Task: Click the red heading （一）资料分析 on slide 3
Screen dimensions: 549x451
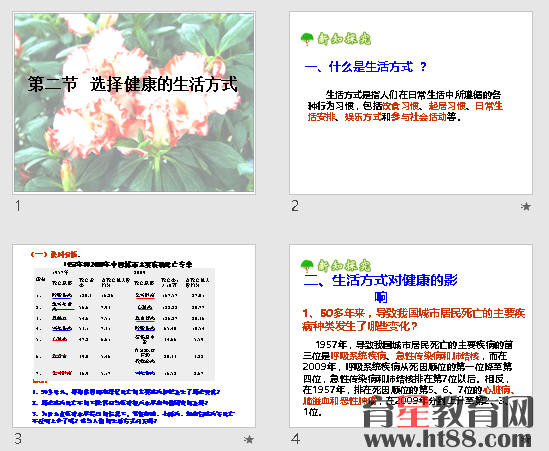Action: 56,254
